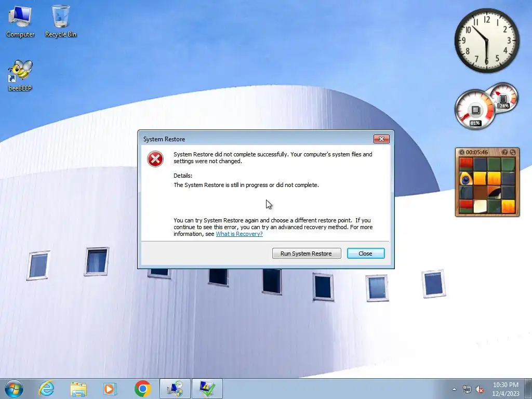Click the memory gauge showing 28%
The width and height of the screenshot is (532, 399).
click(x=504, y=97)
